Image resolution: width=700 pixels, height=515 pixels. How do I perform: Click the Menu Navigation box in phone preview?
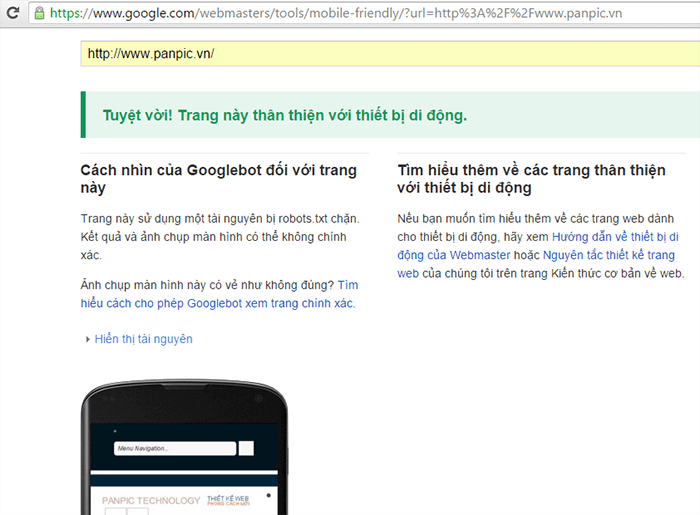175,449
